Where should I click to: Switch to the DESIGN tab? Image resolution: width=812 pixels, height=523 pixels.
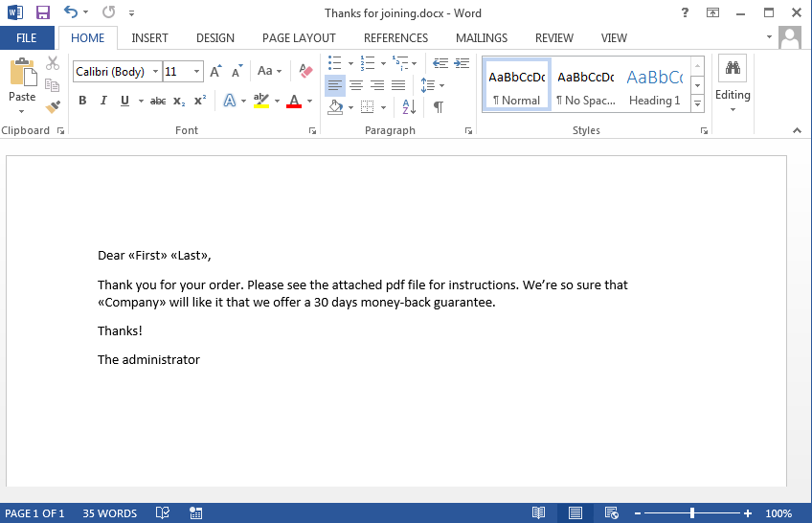click(x=214, y=37)
